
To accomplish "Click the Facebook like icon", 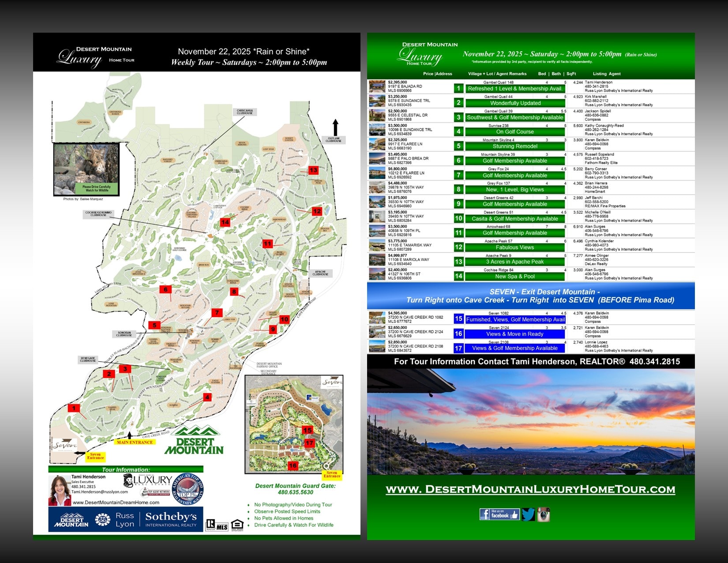I will tap(499, 514).
